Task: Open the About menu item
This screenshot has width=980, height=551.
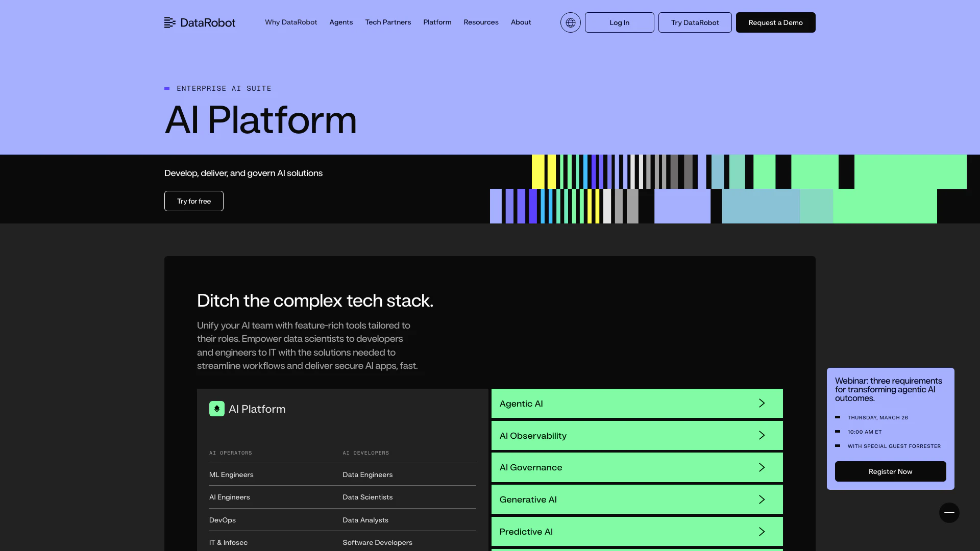Action: 521,22
